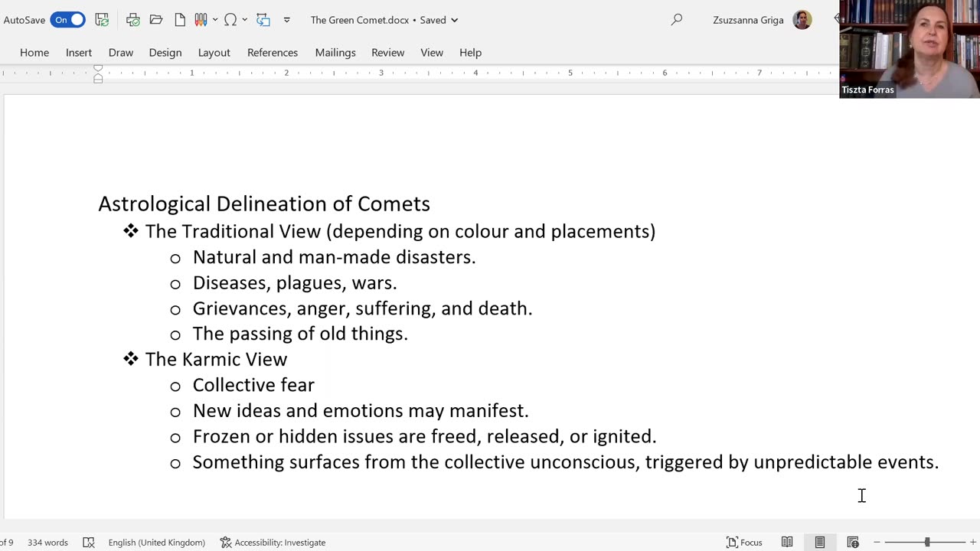Expand the pens dropdown arrow
980x551 pixels.
pos(214,20)
